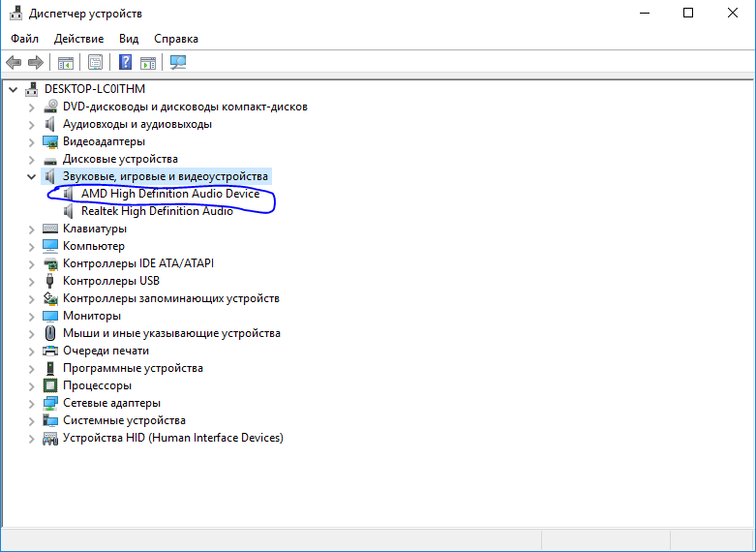Minimize the Диспетчер устройств window
This screenshot has height=552, width=756.
pos(645,13)
